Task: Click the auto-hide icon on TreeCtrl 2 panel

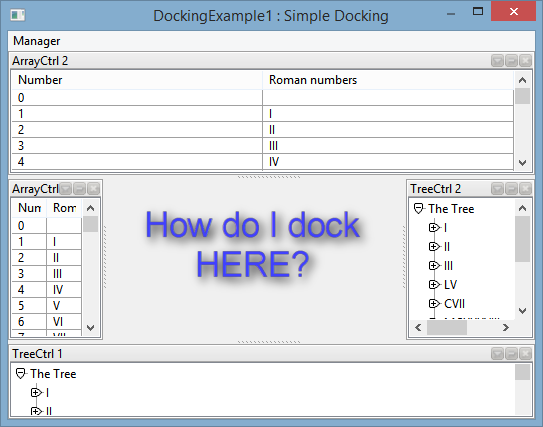Action: click(x=511, y=189)
